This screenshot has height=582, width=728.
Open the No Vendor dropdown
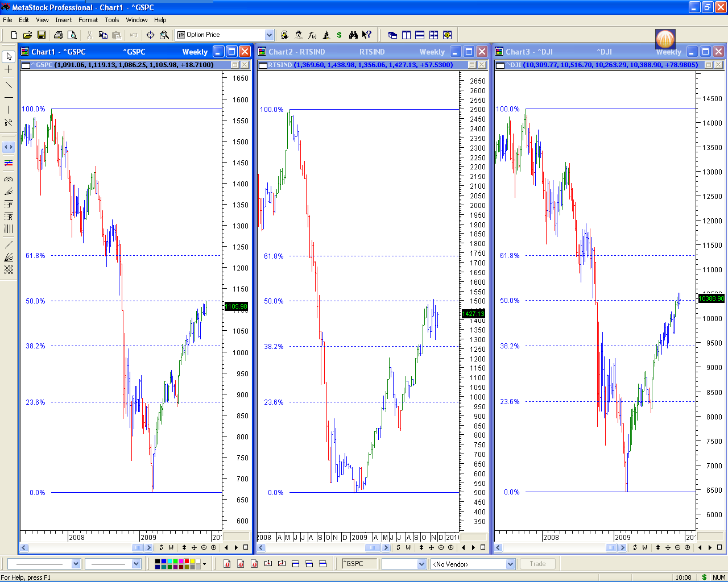coord(510,564)
